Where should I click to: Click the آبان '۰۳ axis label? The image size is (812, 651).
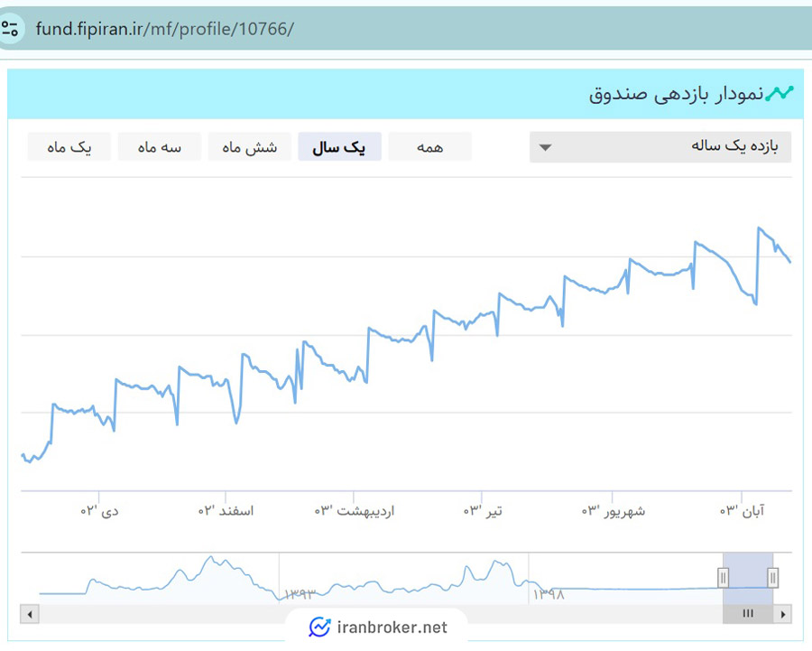point(743,511)
